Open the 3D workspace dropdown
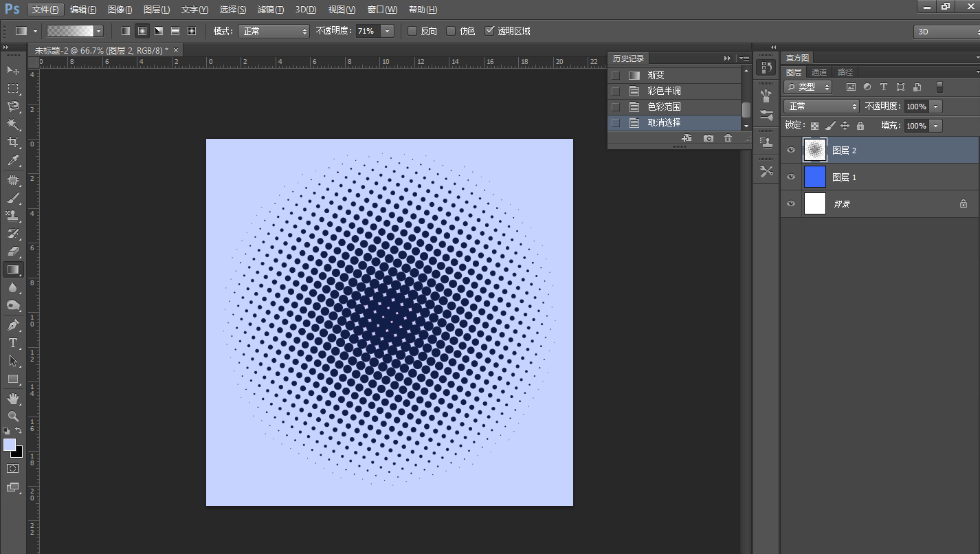The height and width of the screenshot is (554, 980). coord(946,32)
